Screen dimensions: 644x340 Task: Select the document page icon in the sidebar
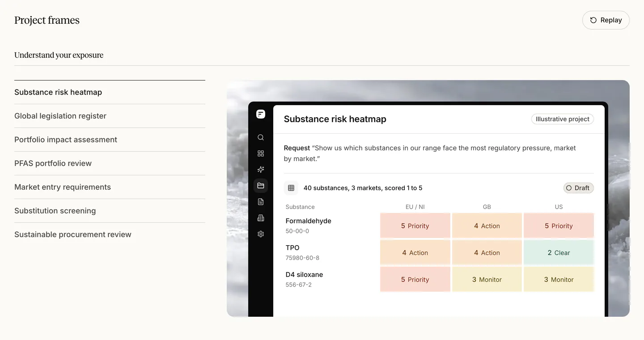pyautogui.click(x=261, y=202)
